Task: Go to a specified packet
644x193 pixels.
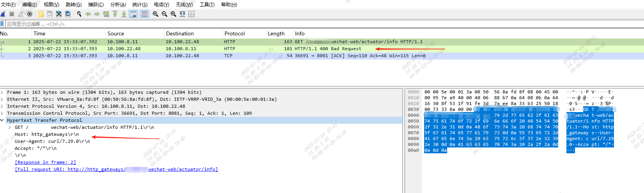Action: [x=106, y=14]
